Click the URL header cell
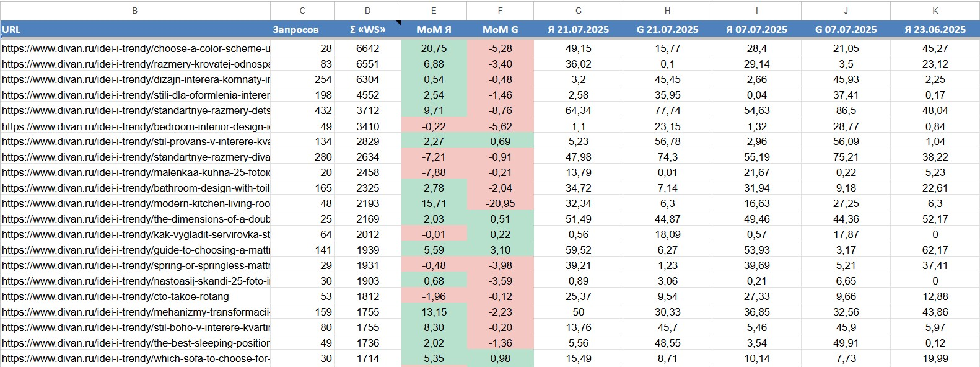This screenshot has width=980, height=367. tap(11, 29)
